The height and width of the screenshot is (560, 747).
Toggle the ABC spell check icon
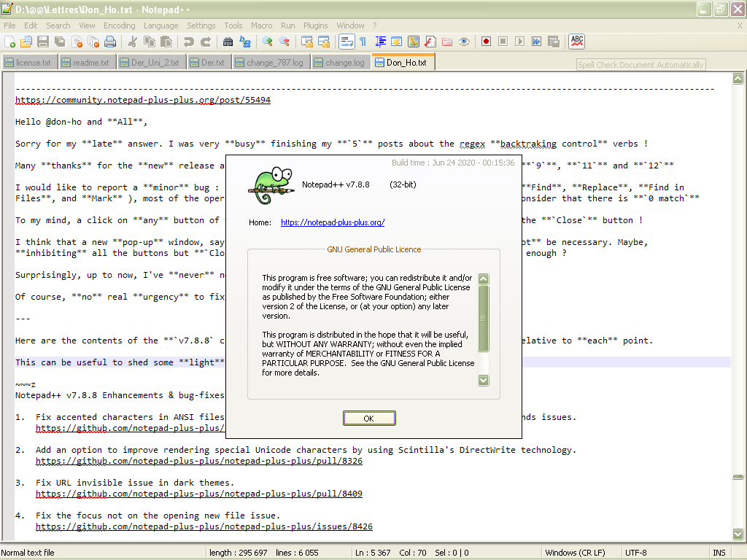[577, 42]
